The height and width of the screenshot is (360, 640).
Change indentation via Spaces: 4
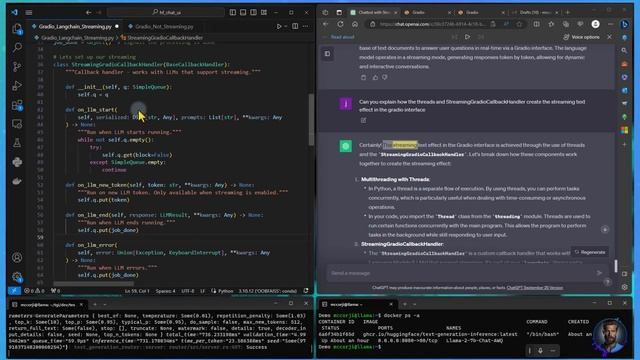click(x=165, y=291)
